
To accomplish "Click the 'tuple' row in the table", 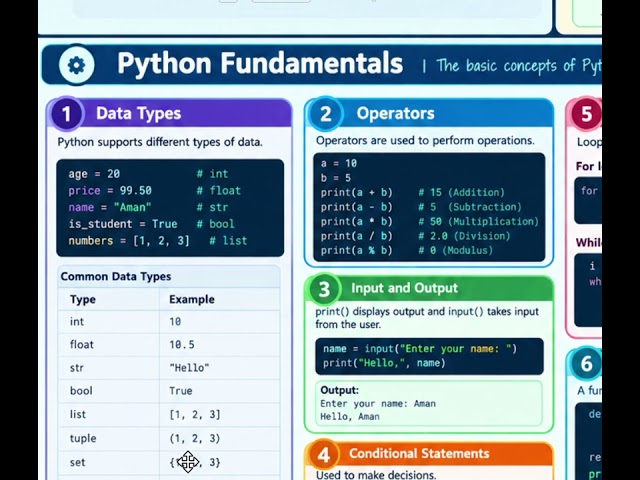I will 169,438.
